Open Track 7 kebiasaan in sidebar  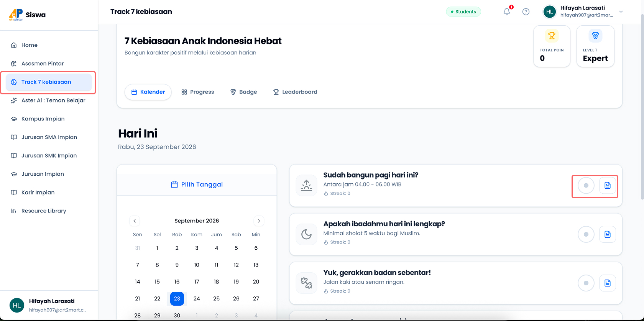pos(49,82)
